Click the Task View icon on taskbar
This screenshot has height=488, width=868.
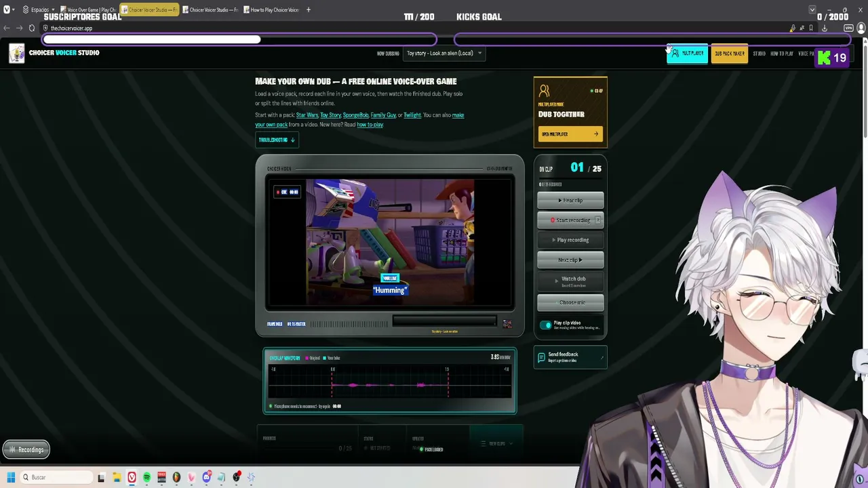coord(101,477)
